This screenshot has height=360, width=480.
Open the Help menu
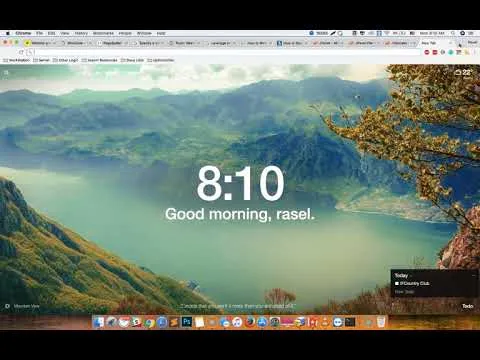pyautogui.click(x=161, y=33)
